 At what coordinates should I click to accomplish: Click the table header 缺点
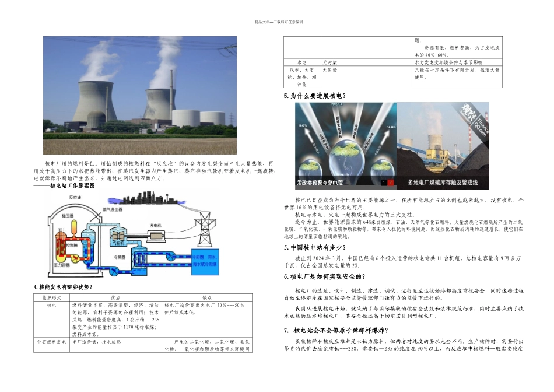click(x=207, y=297)
